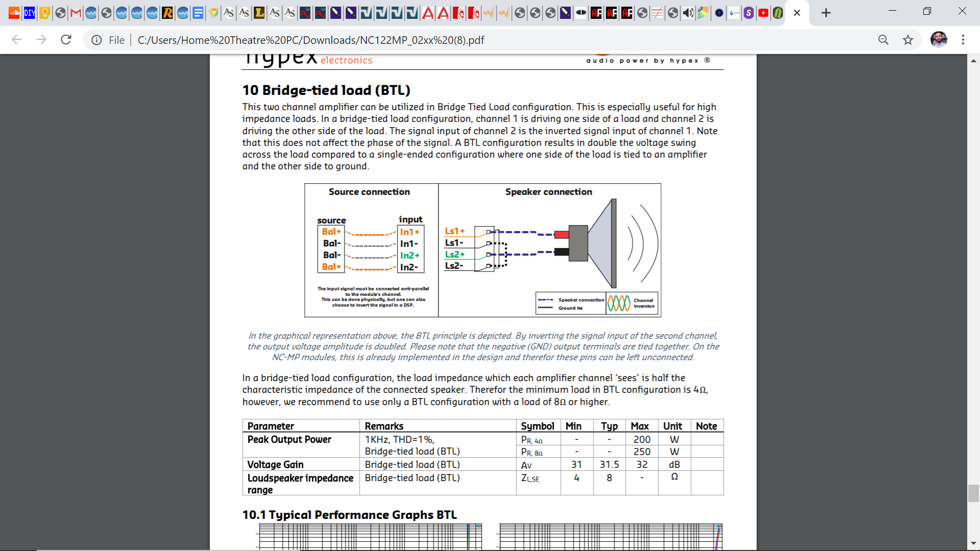
Task: Click 'audio power by hypex' header text
Action: [648, 60]
